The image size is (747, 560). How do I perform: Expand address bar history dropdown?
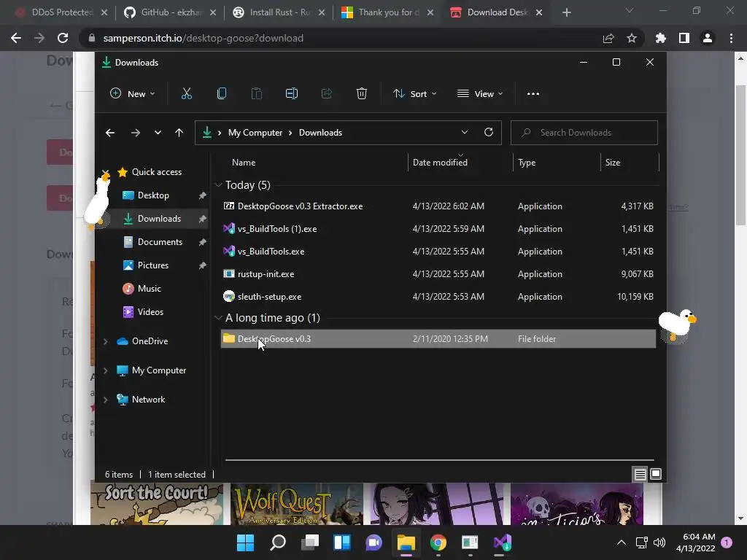[465, 133]
